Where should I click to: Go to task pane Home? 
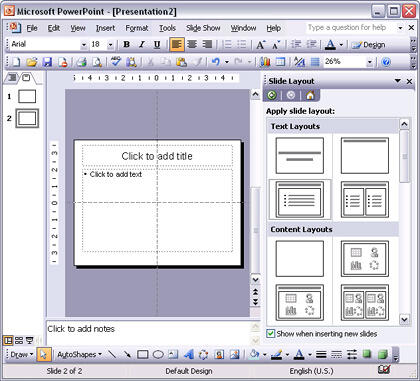pos(310,96)
